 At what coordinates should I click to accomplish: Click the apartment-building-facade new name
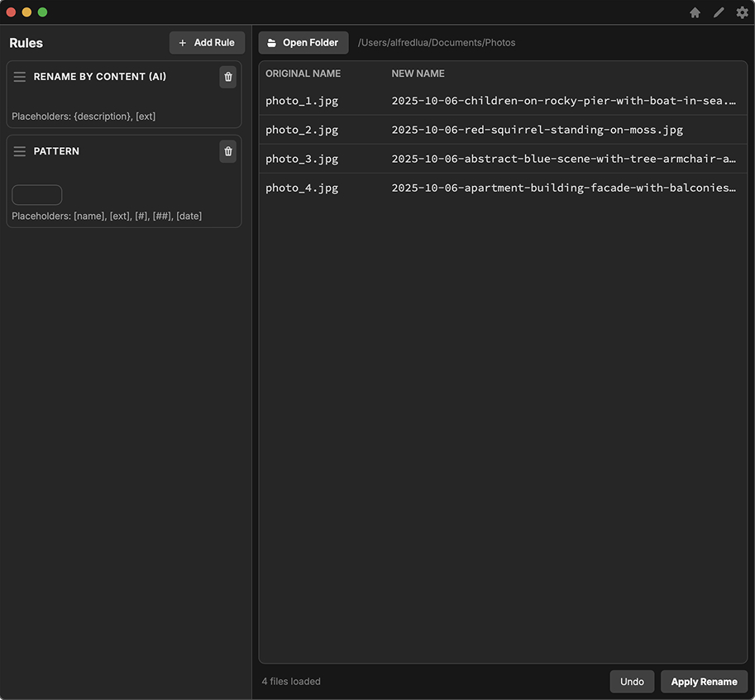pos(563,188)
